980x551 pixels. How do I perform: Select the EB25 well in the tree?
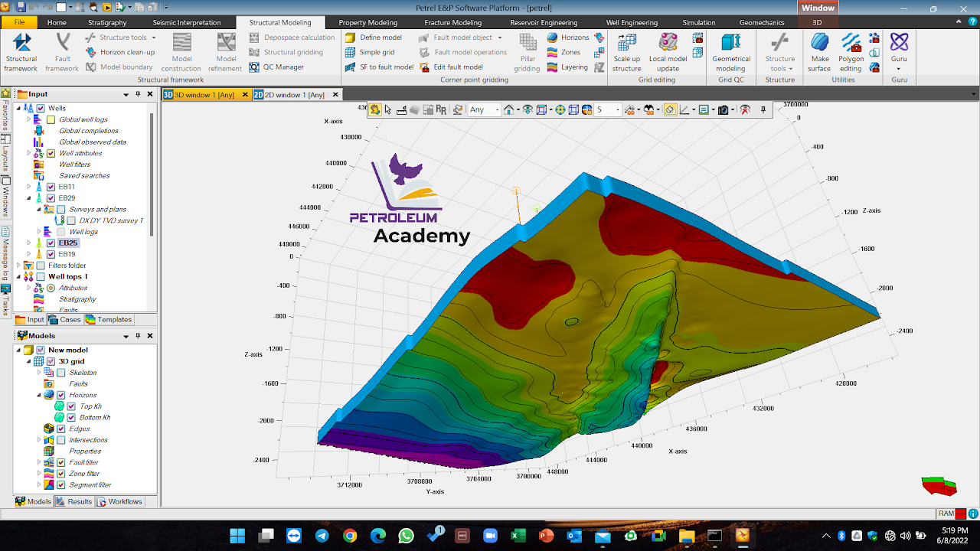coord(68,243)
